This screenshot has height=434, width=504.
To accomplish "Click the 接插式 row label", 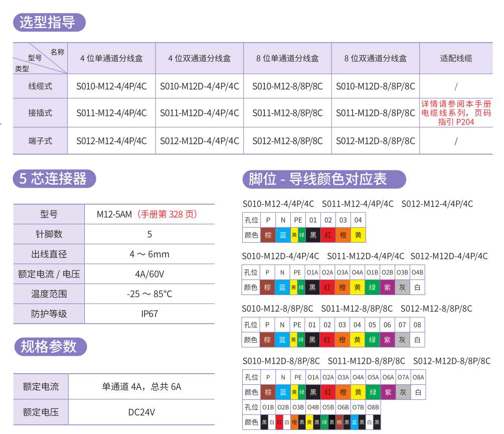I will point(40,113).
